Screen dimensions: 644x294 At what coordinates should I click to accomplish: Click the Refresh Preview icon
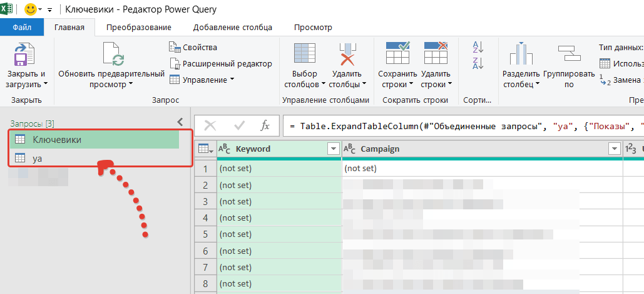(x=111, y=55)
